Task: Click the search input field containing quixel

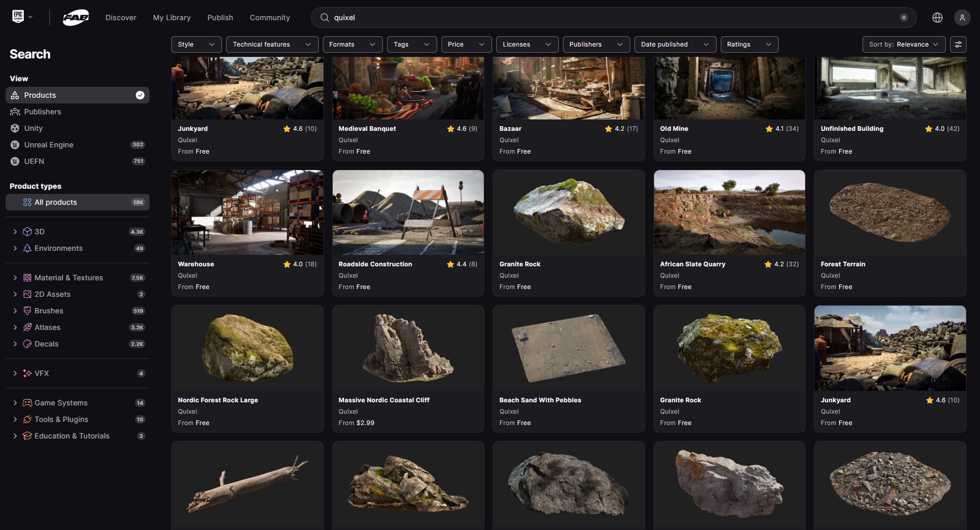Action: [x=614, y=18]
